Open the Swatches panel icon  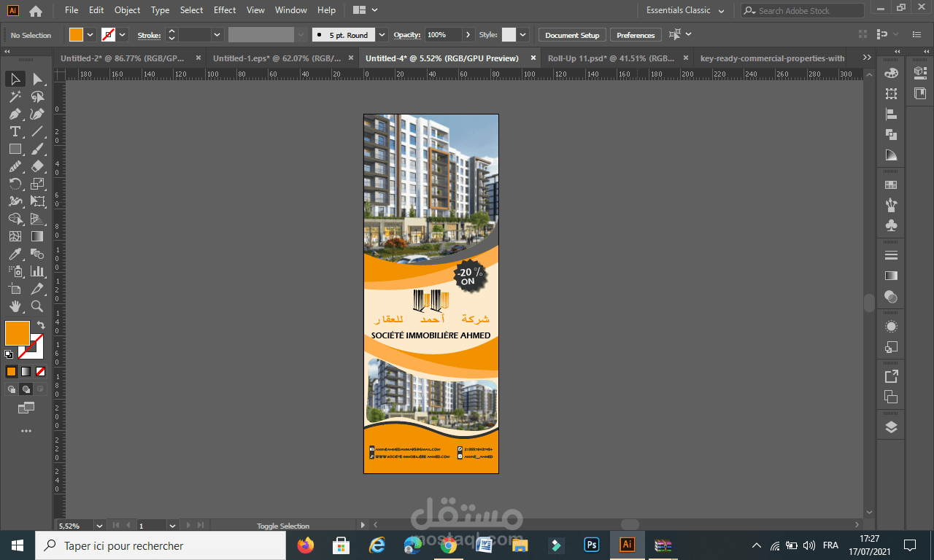(891, 184)
